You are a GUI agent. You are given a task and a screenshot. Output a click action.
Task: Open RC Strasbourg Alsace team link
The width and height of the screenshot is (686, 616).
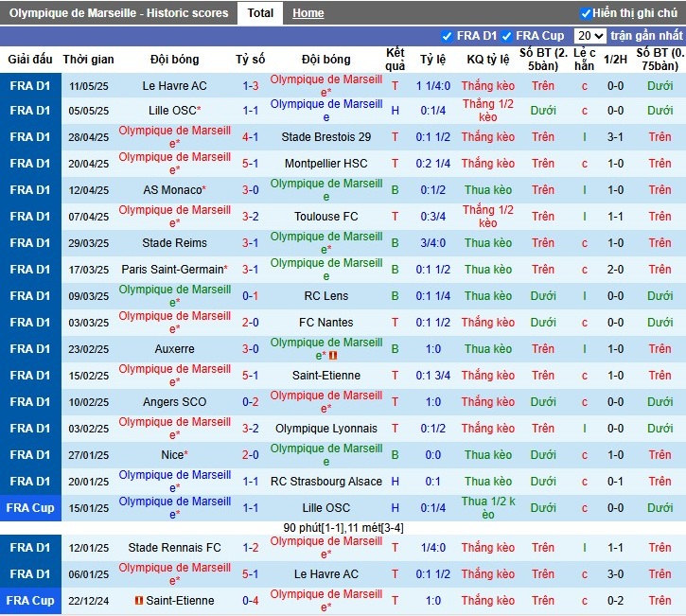(325, 482)
